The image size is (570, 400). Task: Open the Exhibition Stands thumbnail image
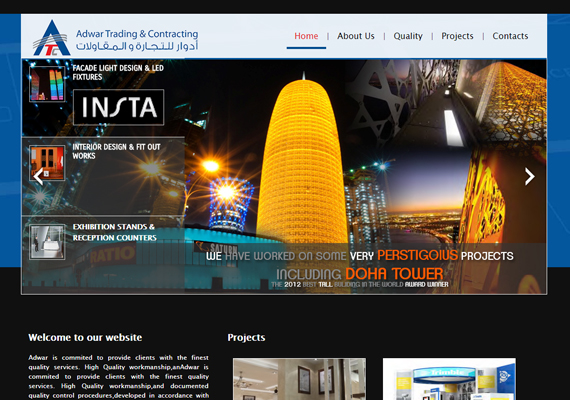pyautogui.click(x=47, y=242)
